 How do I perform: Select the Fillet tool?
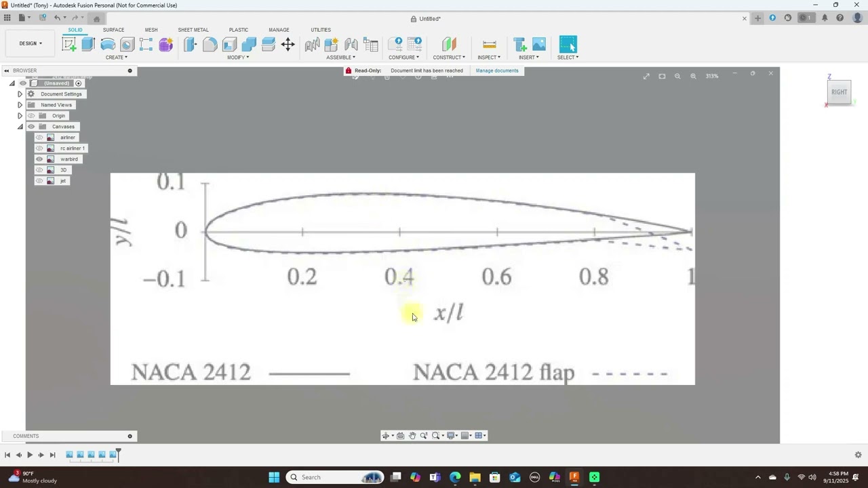[210, 45]
